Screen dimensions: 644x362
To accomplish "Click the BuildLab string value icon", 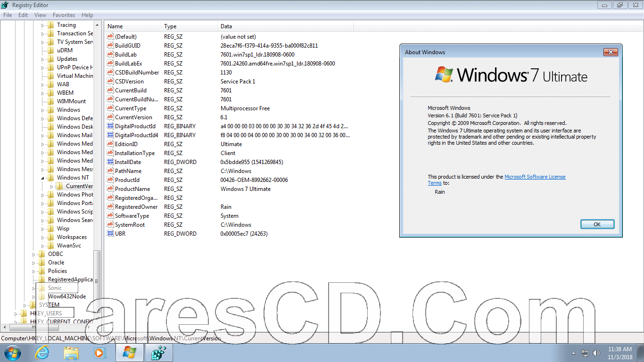I will point(110,55).
